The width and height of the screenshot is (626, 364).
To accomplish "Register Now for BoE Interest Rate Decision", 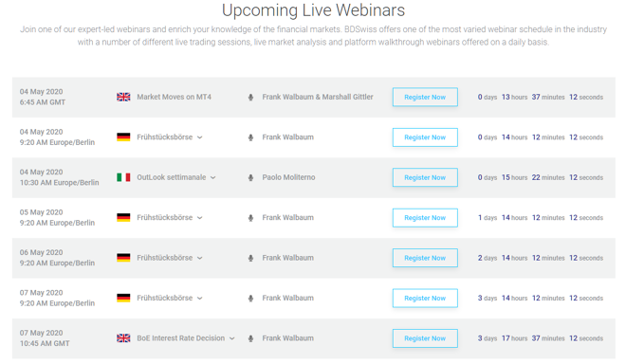I will pos(425,338).
